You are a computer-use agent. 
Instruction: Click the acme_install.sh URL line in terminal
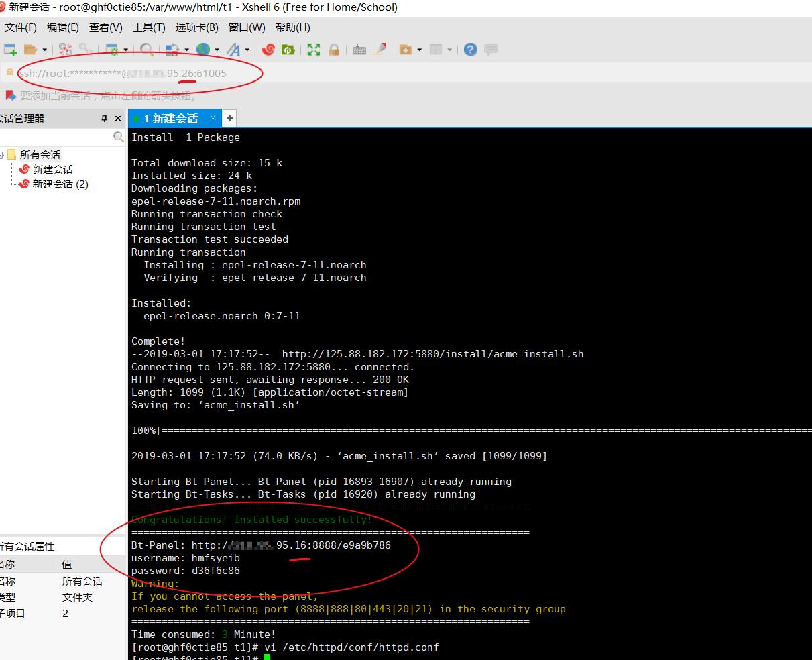357,353
